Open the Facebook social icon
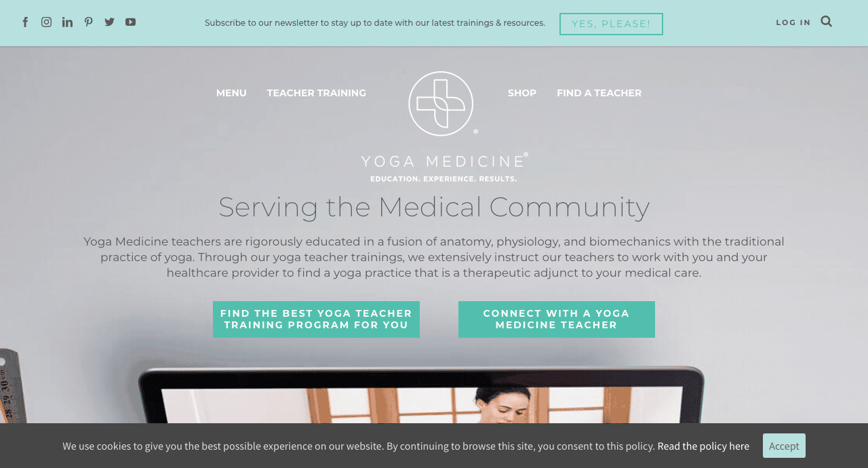This screenshot has height=468, width=868. click(26, 22)
